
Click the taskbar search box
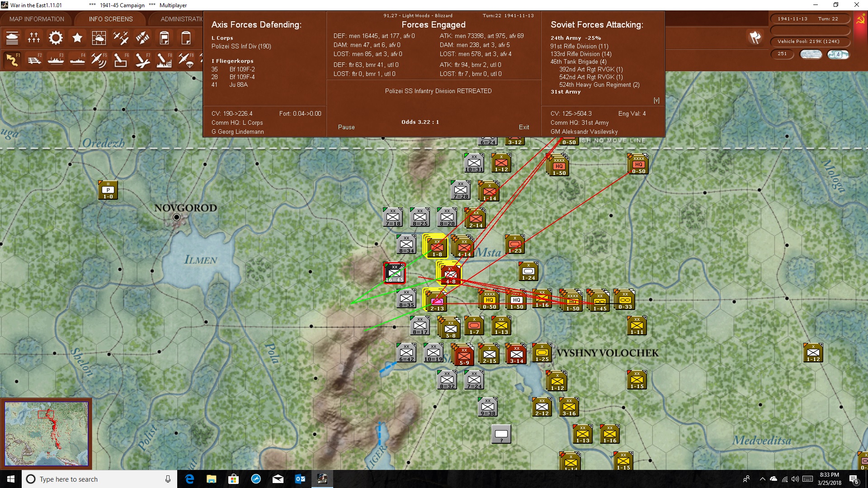tap(99, 479)
